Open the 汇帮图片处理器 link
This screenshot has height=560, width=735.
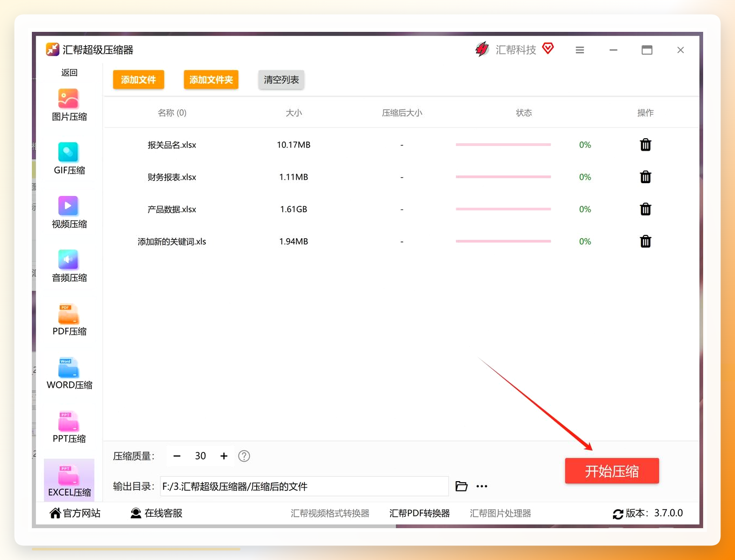(x=500, y=513)
